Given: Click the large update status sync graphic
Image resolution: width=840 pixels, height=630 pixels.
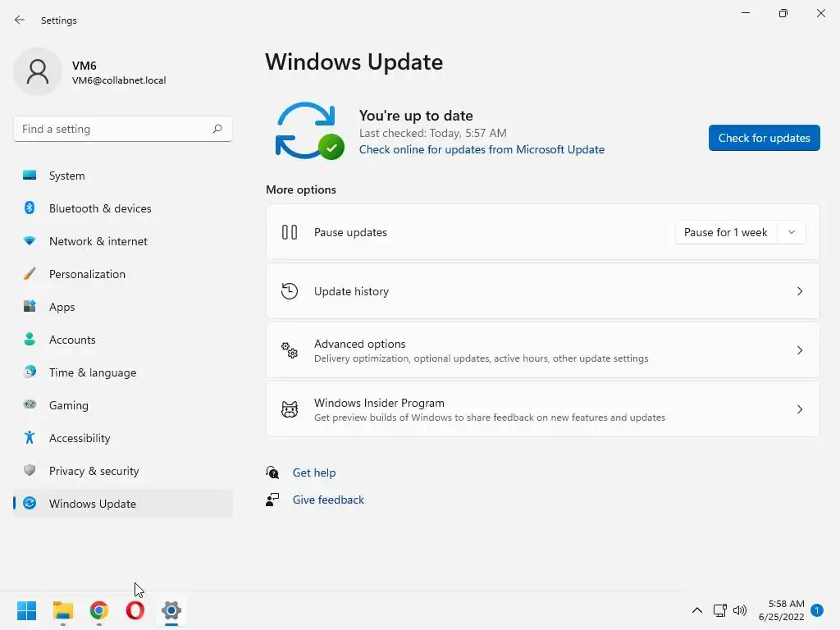Looking at the screenshot, I should (x=309, y=130).
